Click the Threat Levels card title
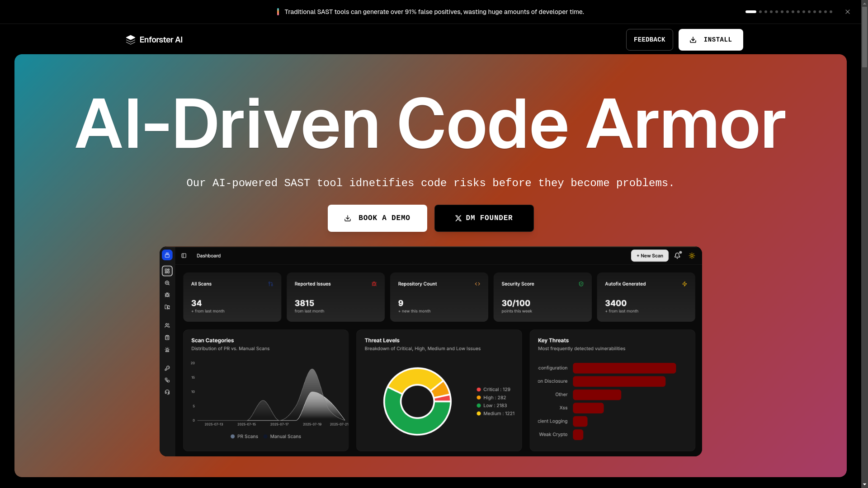 click(x=382, y=341)
